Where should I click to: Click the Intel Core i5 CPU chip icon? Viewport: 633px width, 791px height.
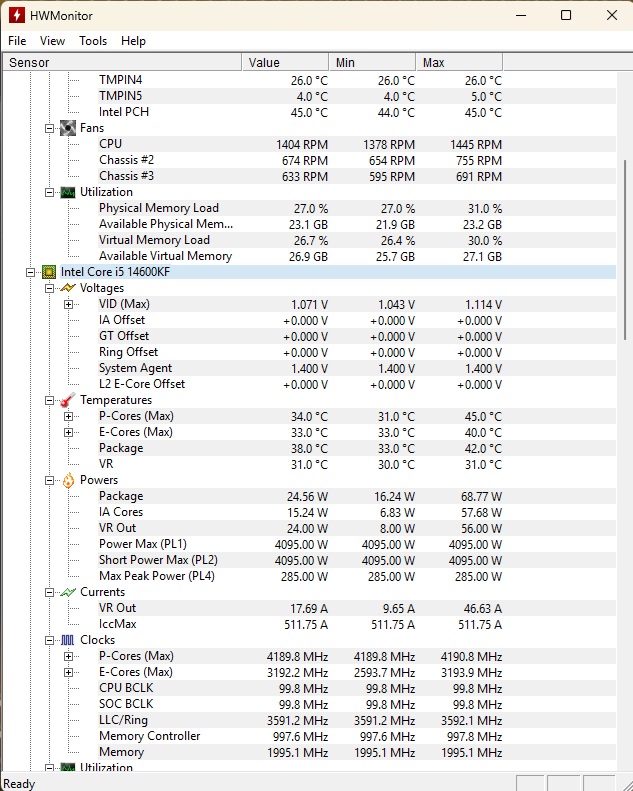[49, 272]
